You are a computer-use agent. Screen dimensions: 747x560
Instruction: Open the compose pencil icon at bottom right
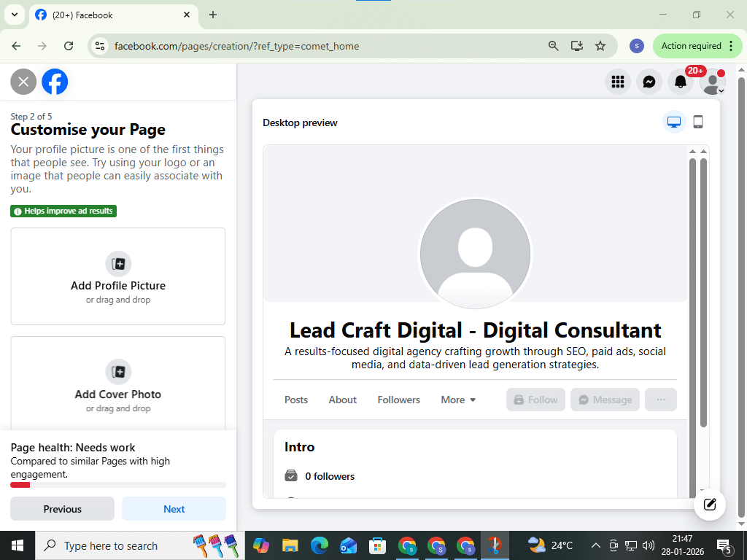pyautogui.click(x=708, y=504)
